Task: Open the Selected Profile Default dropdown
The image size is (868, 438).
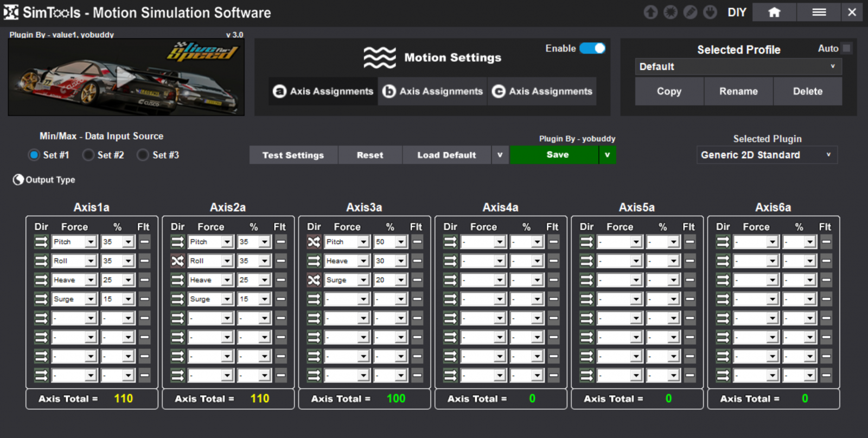Action: pos(738,67)
